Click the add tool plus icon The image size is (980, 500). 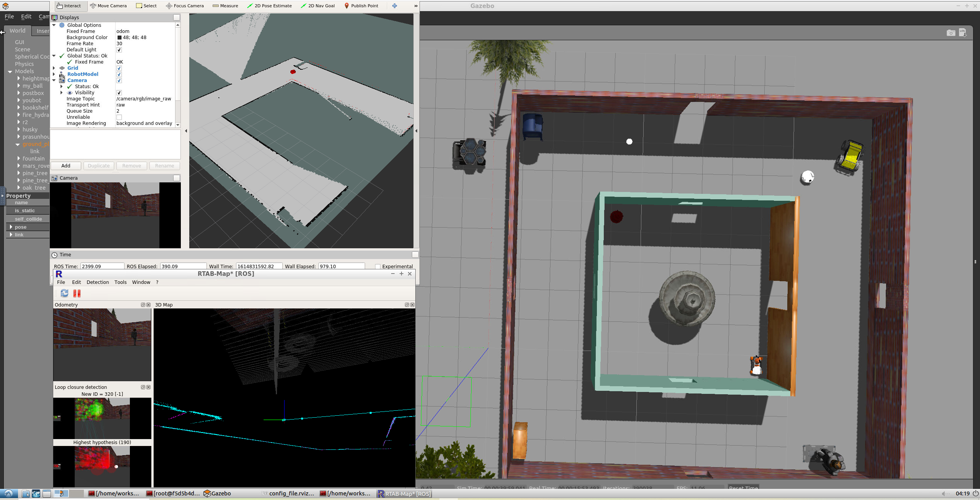(x=395, y=6)
